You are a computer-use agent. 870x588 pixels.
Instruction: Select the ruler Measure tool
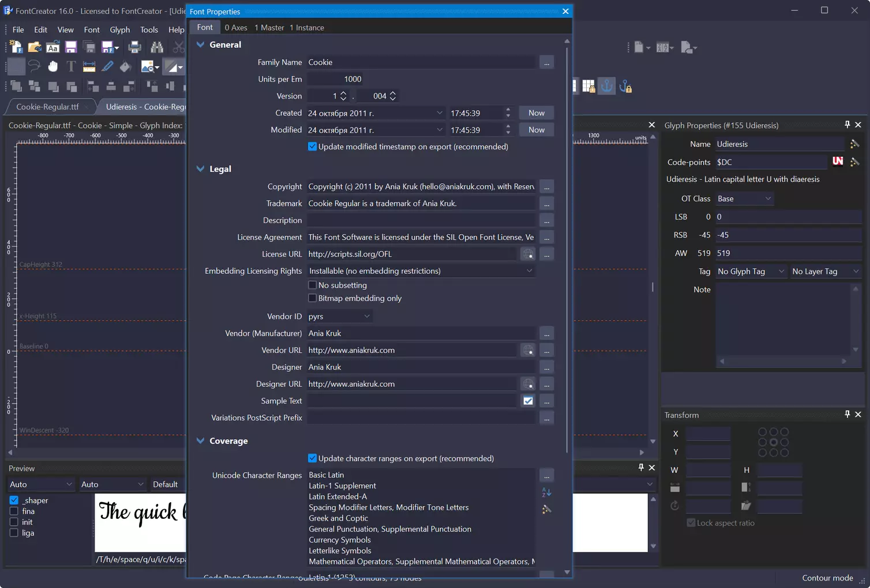coord(89,66)
